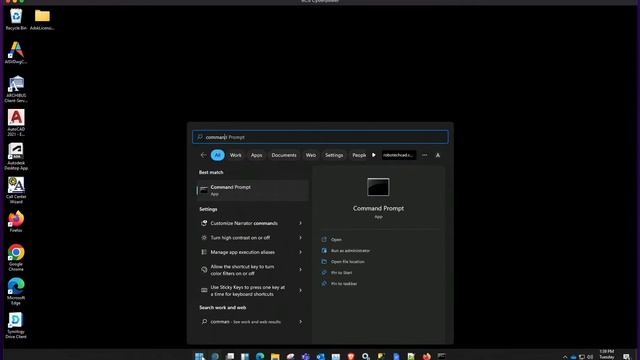The width and height of the screenshot is (640, 360).
Task: Open Microsoft Edge from the taskbar
Action: coord(260,356)
